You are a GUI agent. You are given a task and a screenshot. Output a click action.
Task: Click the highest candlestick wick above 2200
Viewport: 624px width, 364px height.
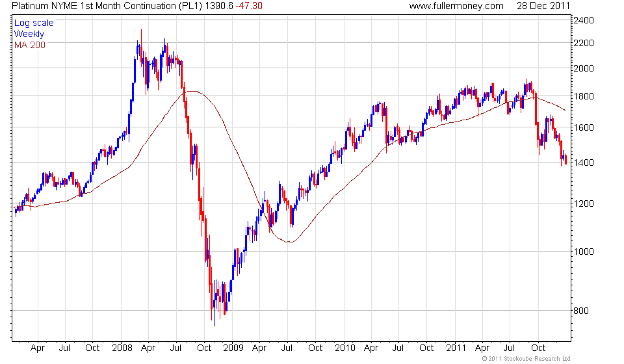[141, 45]
